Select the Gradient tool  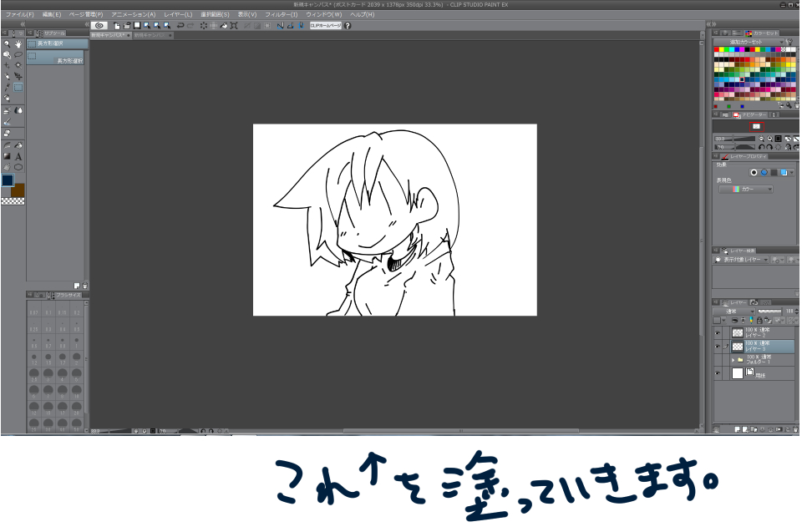pyautogui.click(x=8, y=156)
